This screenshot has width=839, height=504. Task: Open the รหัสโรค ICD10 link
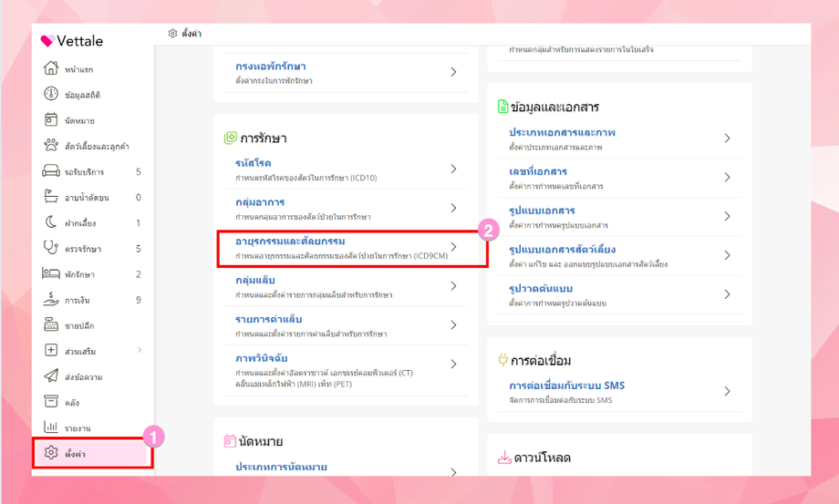(x=254, y=163)
